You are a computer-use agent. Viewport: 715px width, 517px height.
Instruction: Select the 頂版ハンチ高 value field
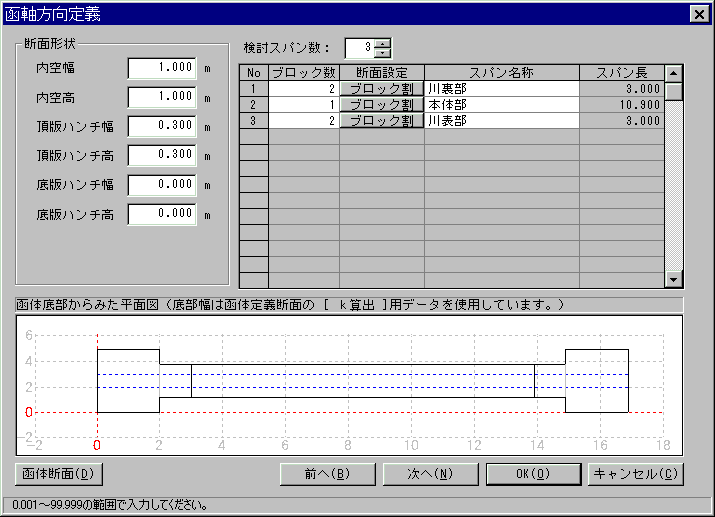click(x=162, y=155)
